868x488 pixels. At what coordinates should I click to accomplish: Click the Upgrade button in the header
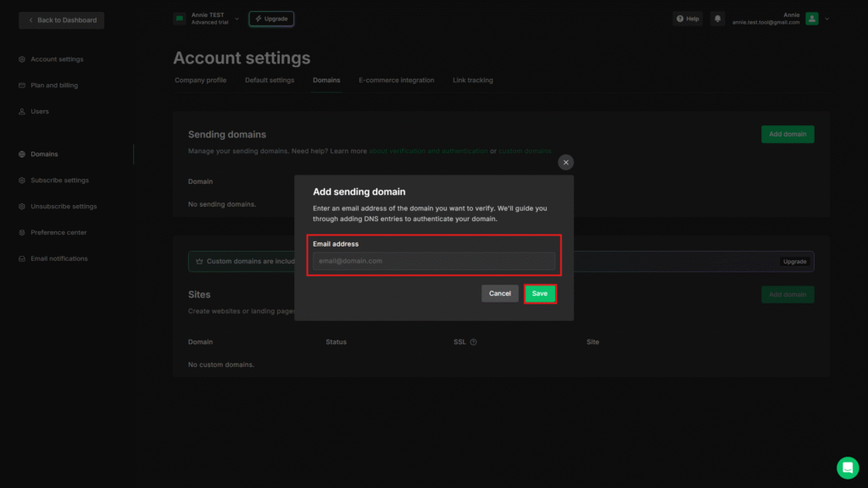(x=271, y=19)
